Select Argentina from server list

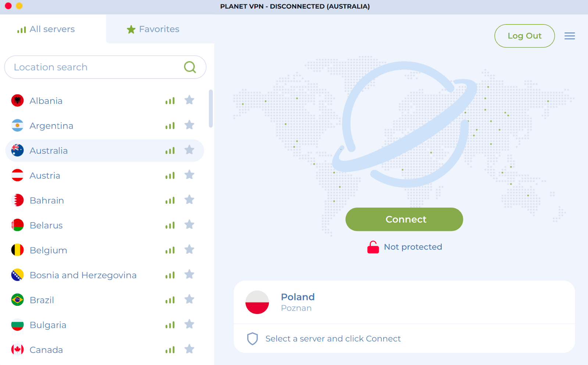coord(105,125)
